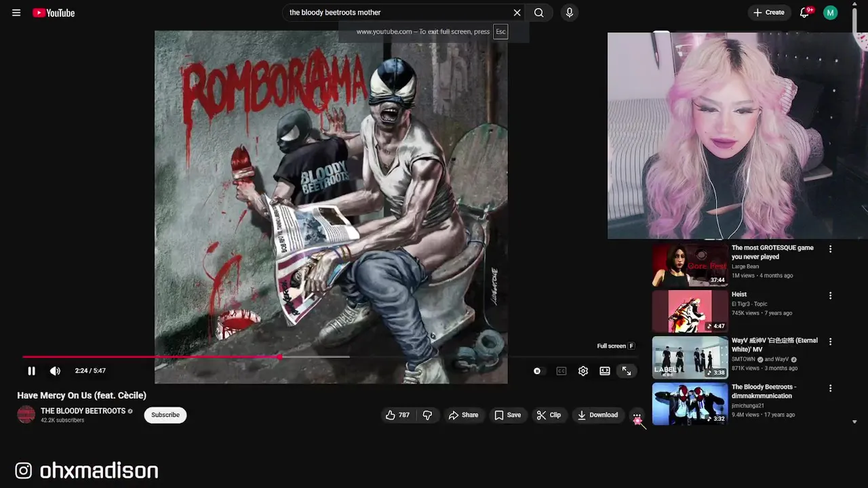Toggle closed captions CC button
The height and width of the screenshot is (488, 868).
561,371
